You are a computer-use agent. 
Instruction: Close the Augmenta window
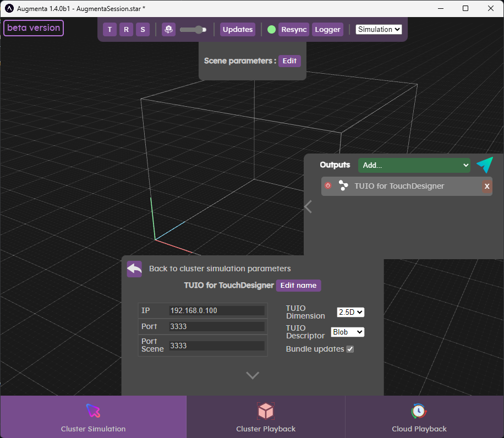490,8
